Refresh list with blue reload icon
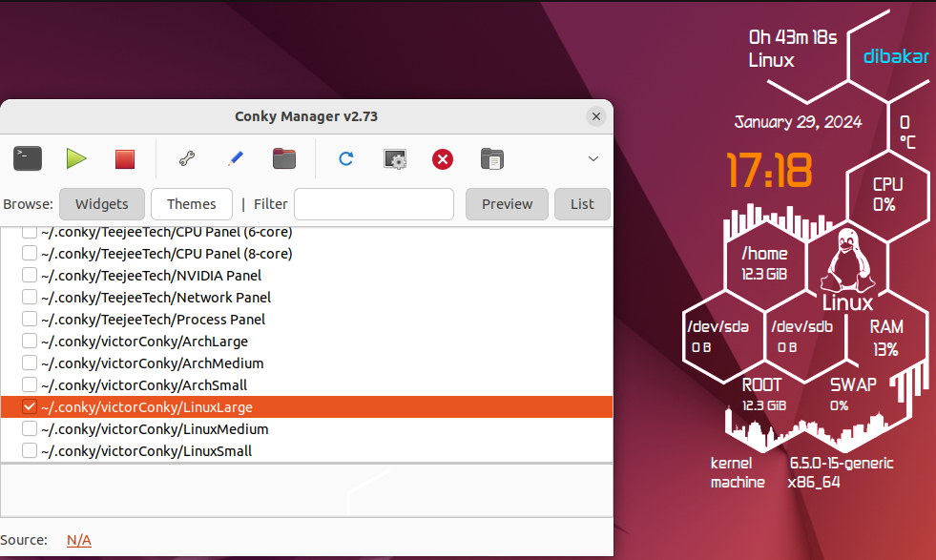Viewport: 936px width, 560px height. (x=346, y=158)
